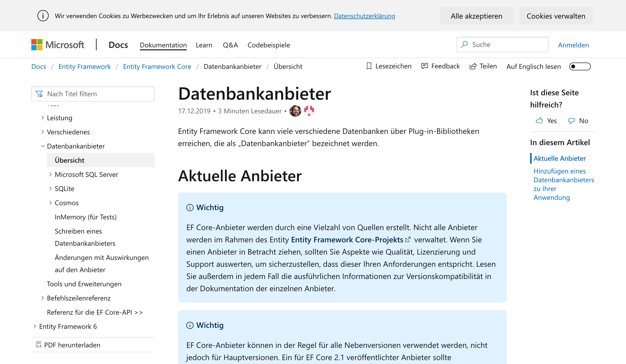Click PDF herunterladen link text

tap(72, 345)
